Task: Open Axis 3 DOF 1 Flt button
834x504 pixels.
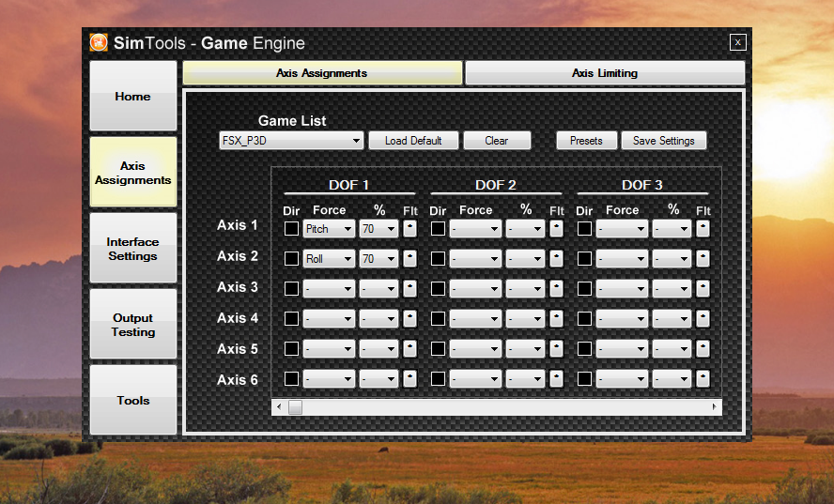Action: 409,288
